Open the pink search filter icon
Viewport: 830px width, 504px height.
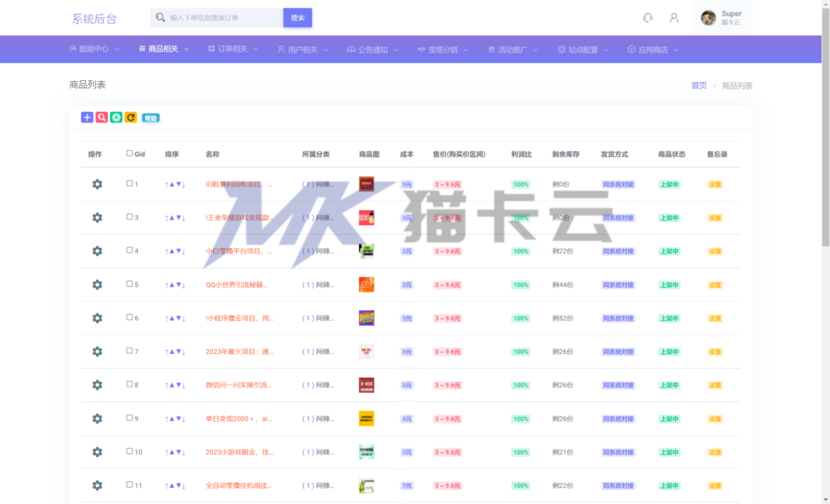coord(101,117)
